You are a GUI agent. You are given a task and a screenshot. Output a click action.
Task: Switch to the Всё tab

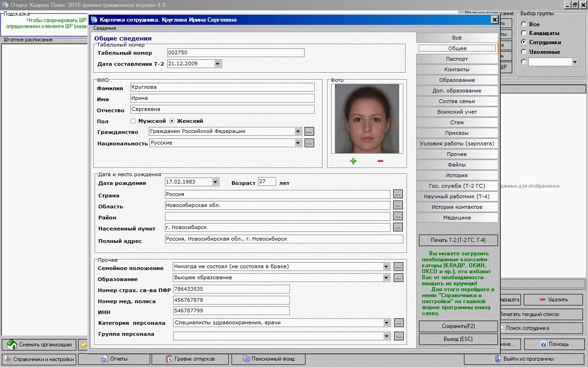(457, 38)
